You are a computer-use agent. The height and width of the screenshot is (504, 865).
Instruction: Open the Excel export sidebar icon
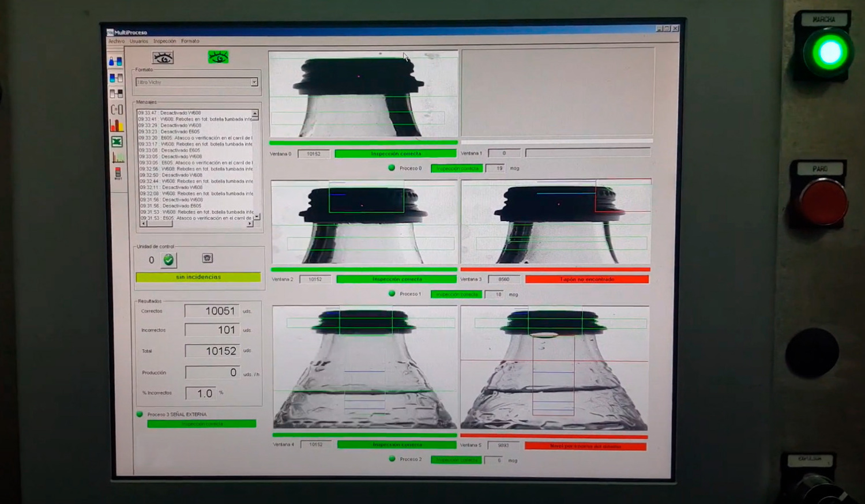click(x=116, y=142)
